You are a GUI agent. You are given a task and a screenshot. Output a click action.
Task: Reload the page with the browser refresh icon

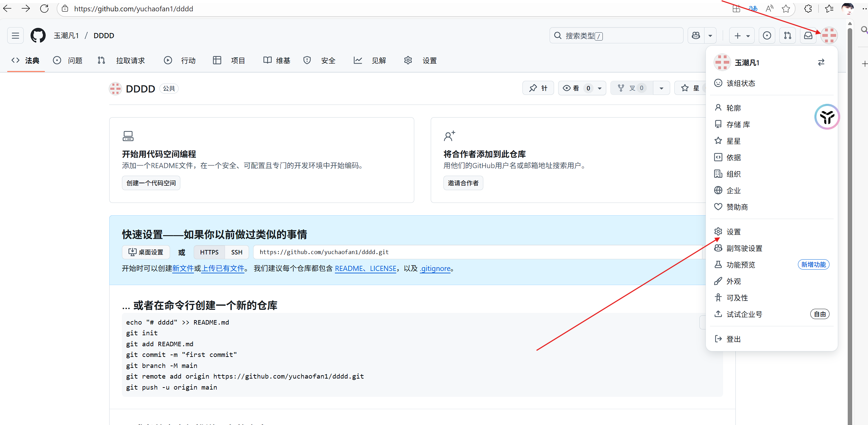coord(44,9)
